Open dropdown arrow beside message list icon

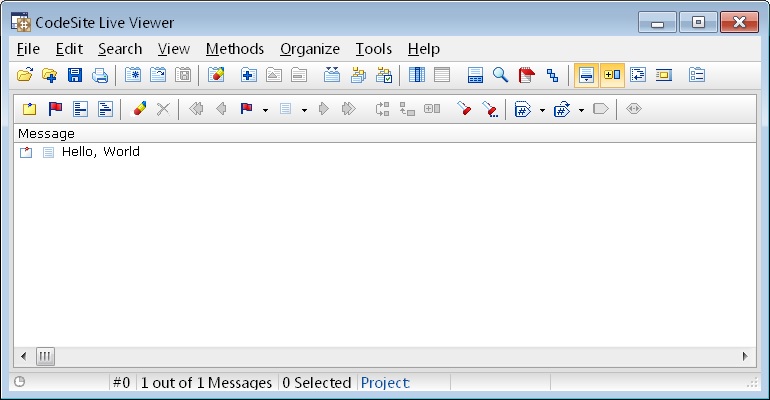(304, 110)
